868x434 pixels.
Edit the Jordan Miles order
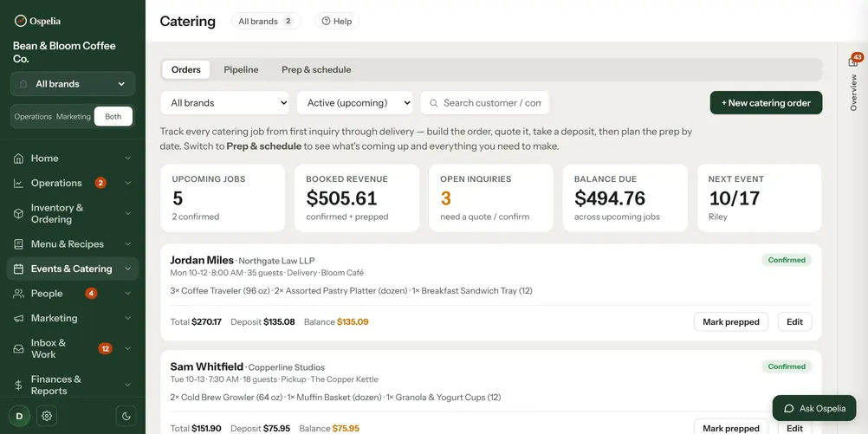[x=794, y=321]
